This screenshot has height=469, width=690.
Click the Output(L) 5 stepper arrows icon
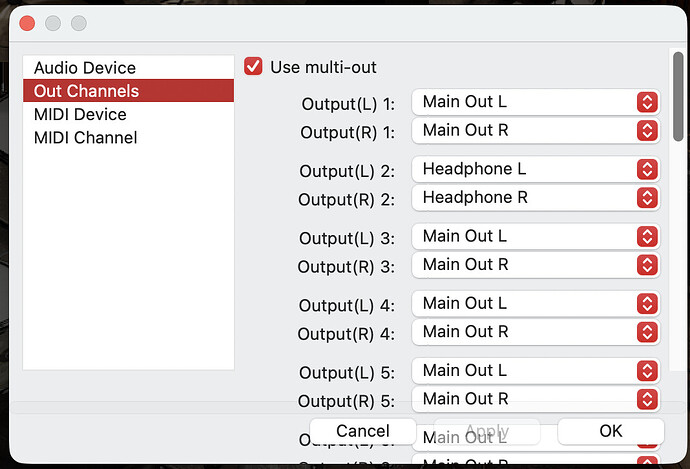[x=647, y=371]
